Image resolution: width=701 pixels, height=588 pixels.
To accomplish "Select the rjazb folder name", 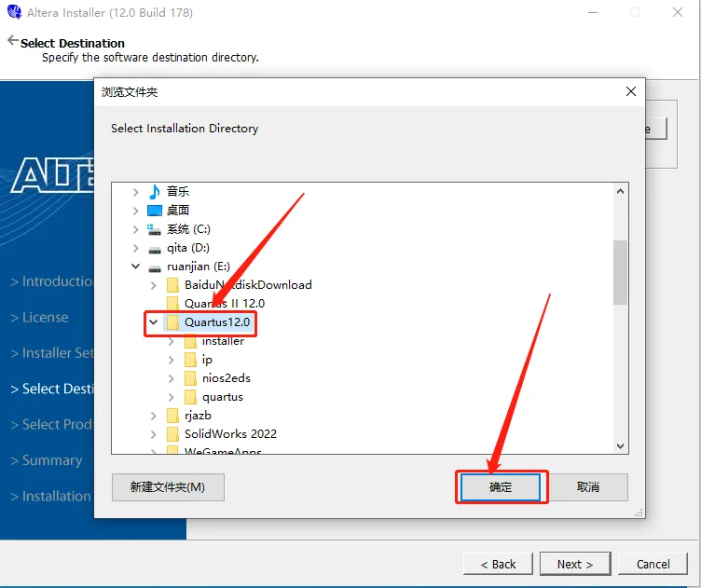I will 198,416.
